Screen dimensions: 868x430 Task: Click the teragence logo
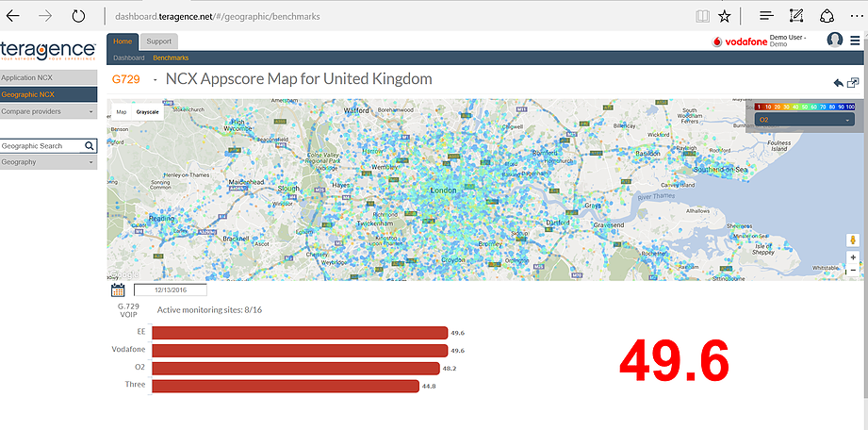[x=48, y=50]
